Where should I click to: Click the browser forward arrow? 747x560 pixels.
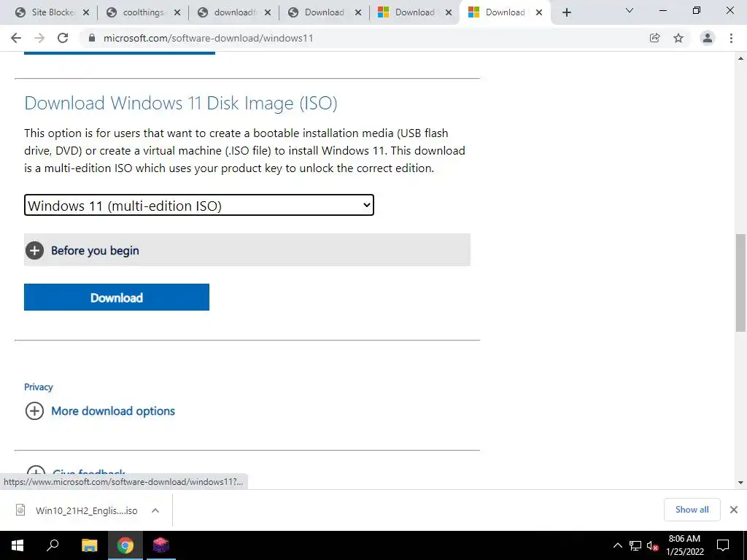pos(39,38)
